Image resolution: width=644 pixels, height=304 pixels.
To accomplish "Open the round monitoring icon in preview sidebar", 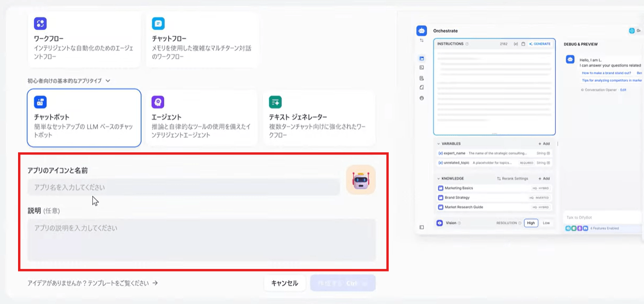I will tap(421, 98).
